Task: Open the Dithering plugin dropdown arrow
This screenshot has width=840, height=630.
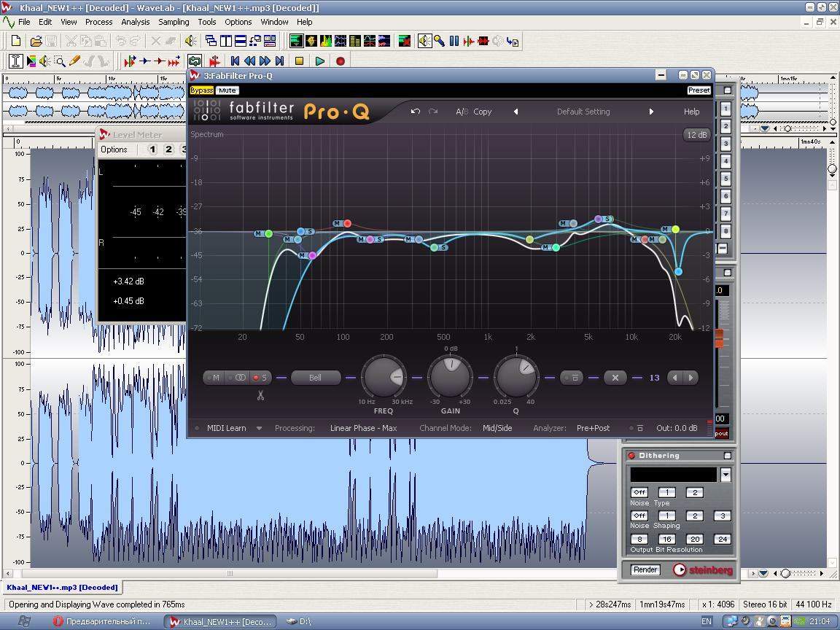Action: pyautogui.click(x=726, y=475)
